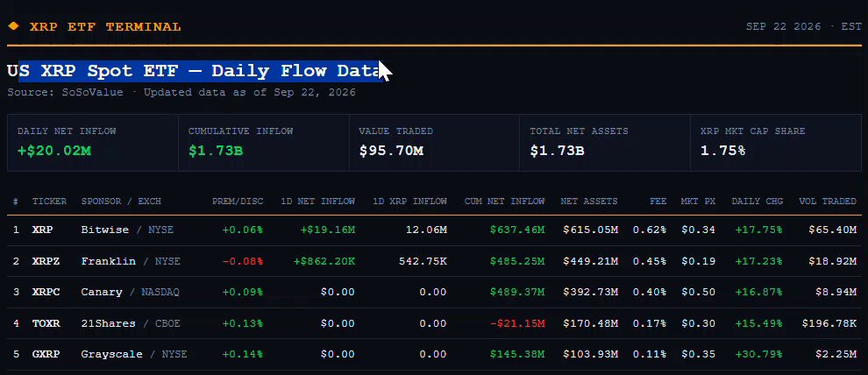
Task: Select the Value Traded card
Action: coord(435,143)
